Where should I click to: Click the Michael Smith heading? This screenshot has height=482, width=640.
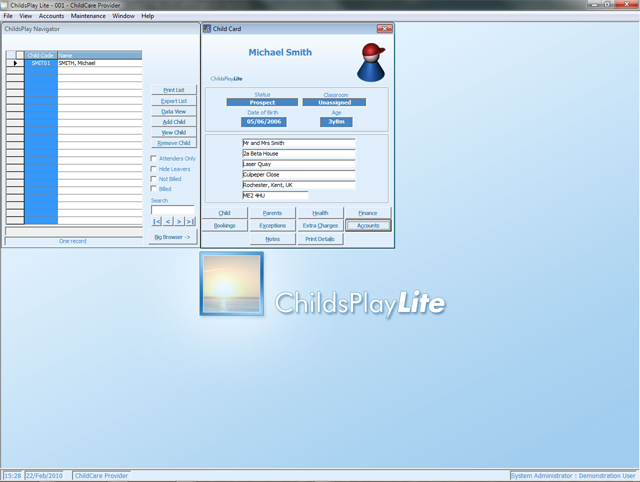[280, 52]
